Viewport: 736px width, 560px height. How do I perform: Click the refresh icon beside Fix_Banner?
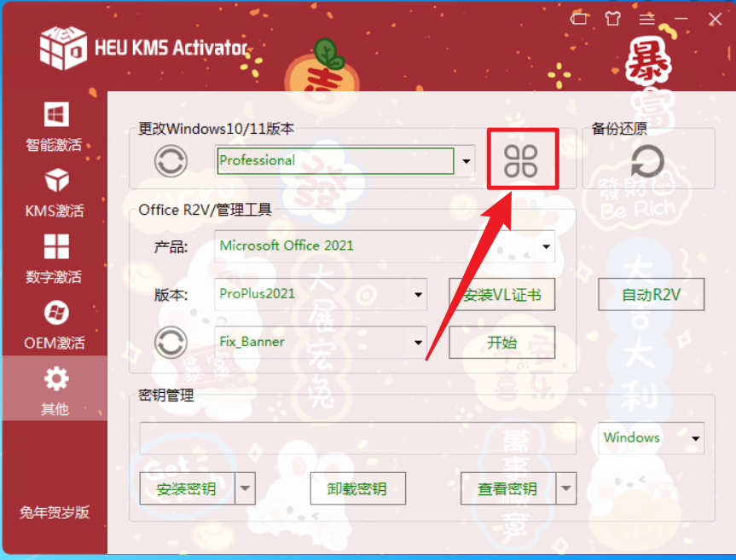coord(171,343)
